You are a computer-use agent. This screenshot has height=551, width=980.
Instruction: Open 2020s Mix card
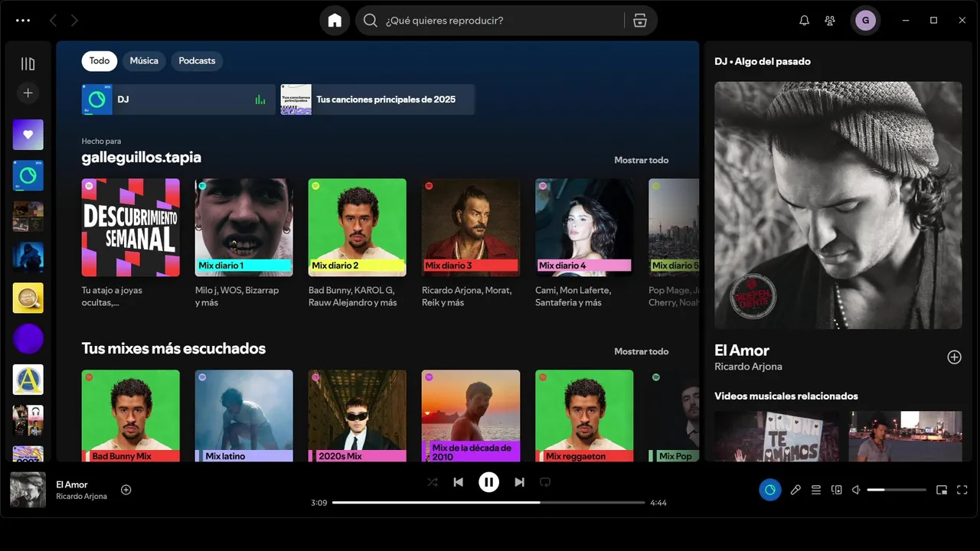[358, 416]
